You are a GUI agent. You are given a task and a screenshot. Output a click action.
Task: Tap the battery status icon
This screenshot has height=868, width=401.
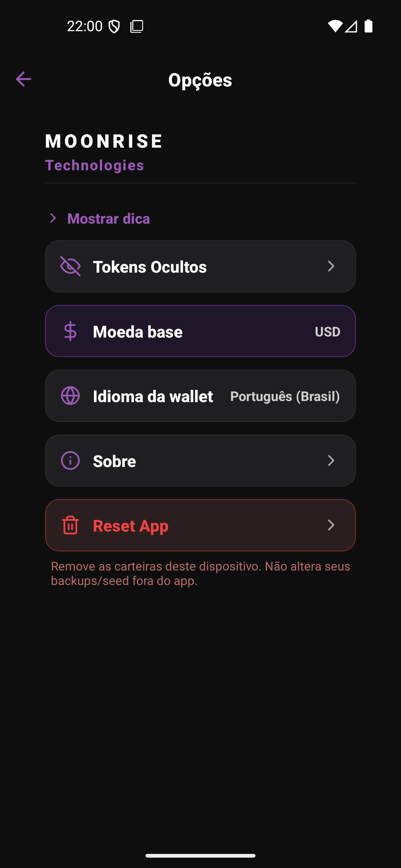click(x=368, y=26)
